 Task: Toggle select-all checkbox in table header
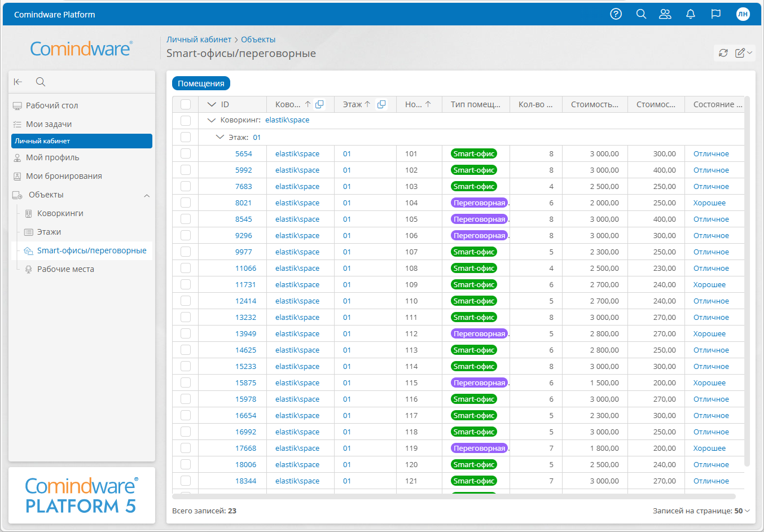click(x=186, y=104)
